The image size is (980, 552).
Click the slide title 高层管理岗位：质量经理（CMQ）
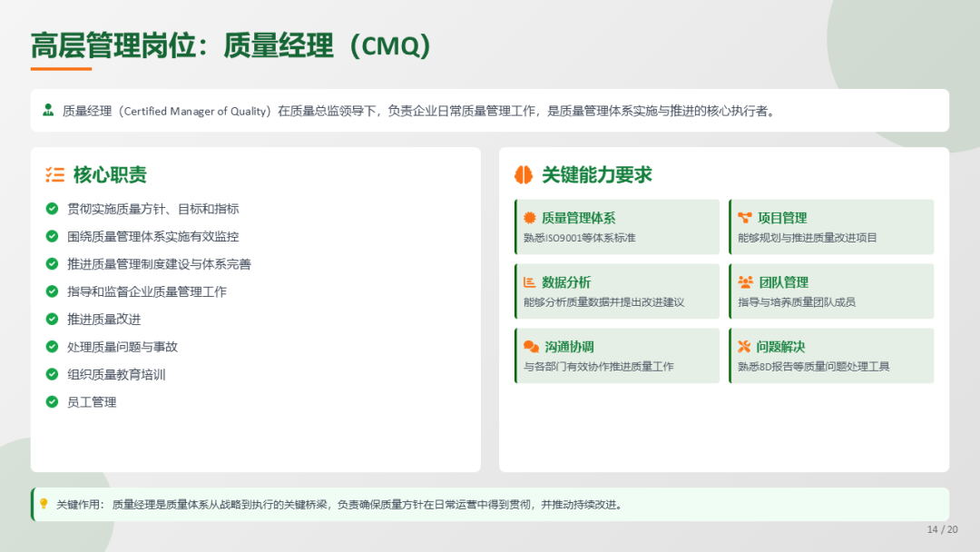(230, 45)
